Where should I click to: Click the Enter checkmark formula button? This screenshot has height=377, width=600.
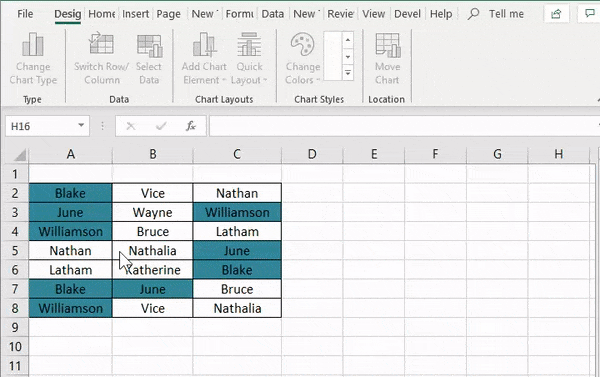pos(161,126)
